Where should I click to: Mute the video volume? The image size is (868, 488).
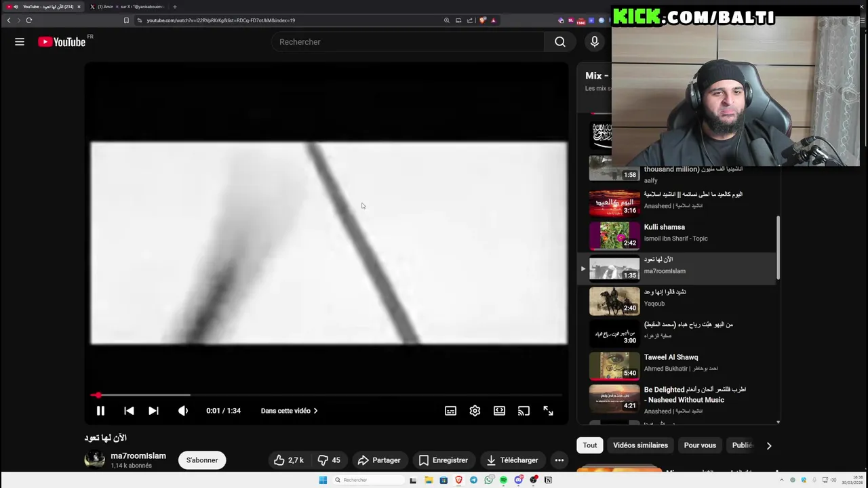coord(183,411)
